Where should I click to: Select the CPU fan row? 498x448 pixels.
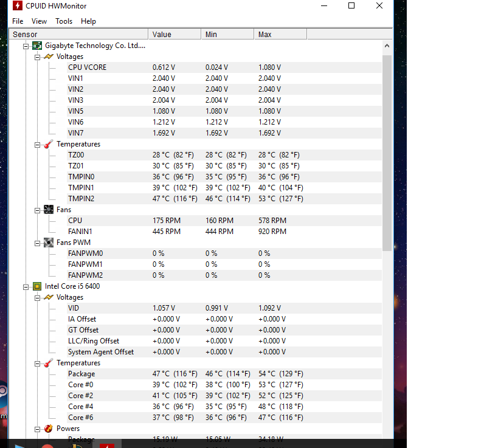pyautogui.click(x=224, y=221)
